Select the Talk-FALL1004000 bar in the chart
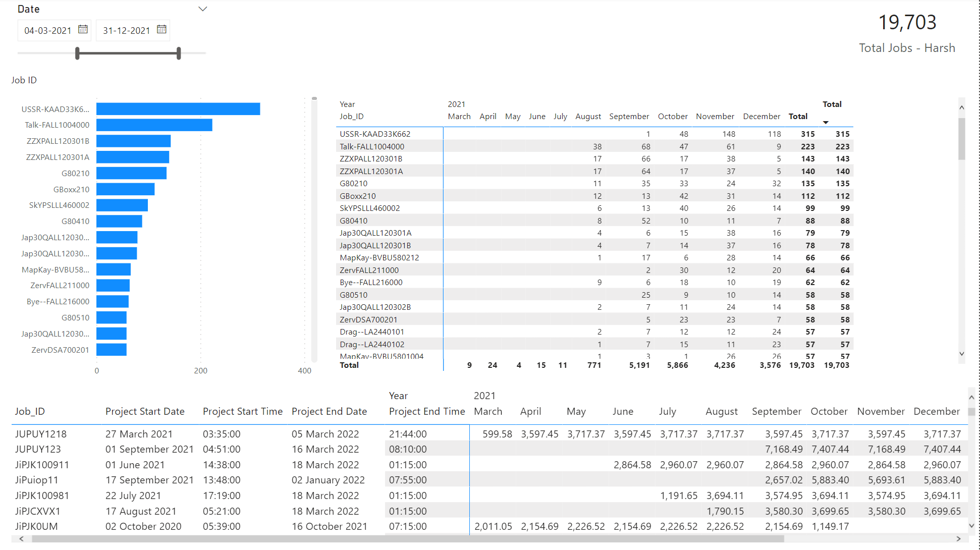Viewport: 980px width, 550px height. [x=154, y=125]
